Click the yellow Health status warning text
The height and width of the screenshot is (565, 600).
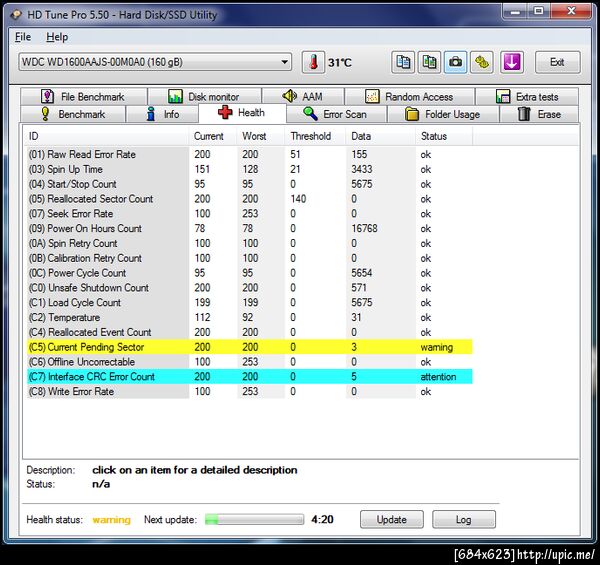tap(112, 519)
